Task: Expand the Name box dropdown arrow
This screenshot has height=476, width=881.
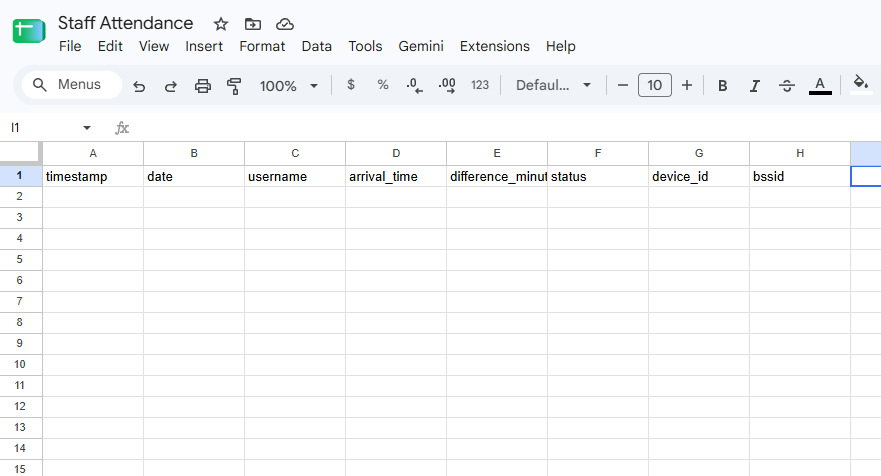Action: point(87,128)
